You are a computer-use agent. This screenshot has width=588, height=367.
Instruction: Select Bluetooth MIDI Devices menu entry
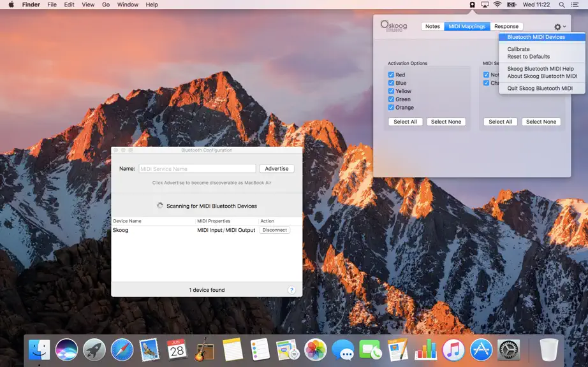click(x=542, y=37)
